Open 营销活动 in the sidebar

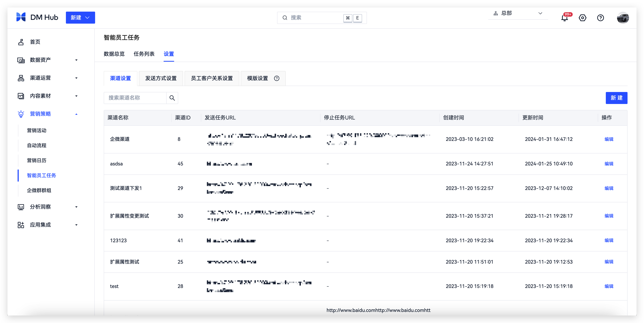point(37,131)
